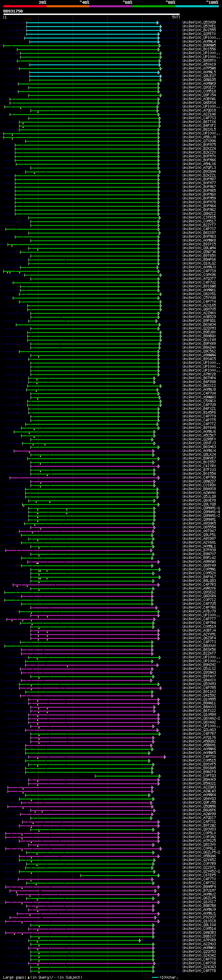Click the query end position 507
The image size is (222, 980).
click(x=175, y=17)
